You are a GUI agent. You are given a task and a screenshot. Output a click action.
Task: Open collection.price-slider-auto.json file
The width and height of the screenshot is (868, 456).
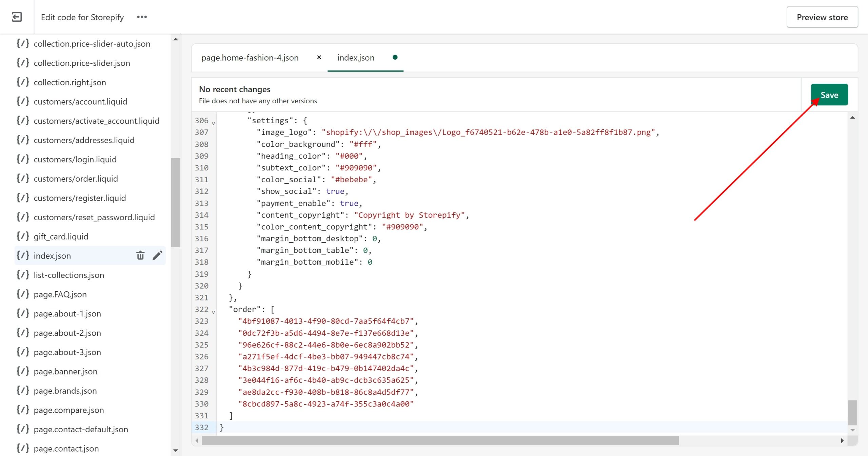tap(92, 44)
